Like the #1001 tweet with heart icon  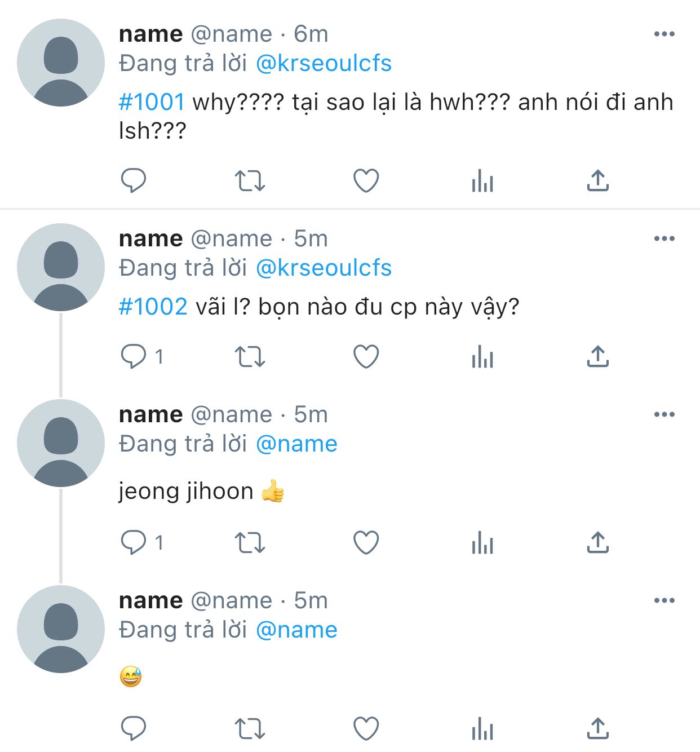[x=366, y=181]
